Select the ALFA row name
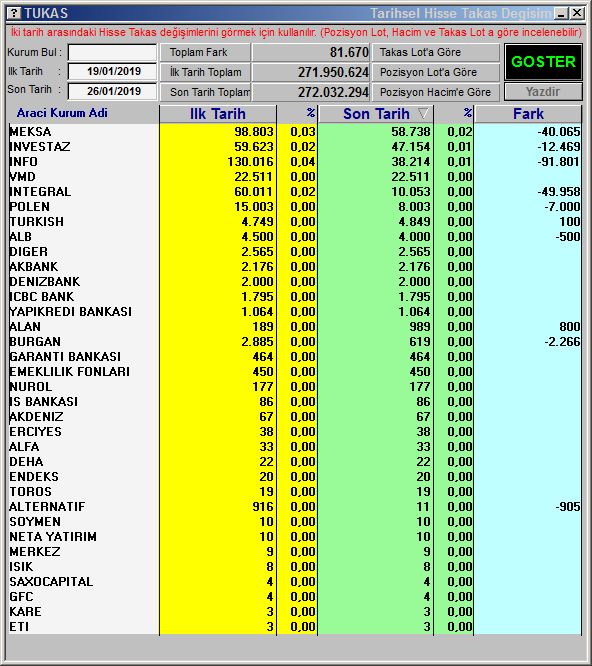 [x=24, y=447]
